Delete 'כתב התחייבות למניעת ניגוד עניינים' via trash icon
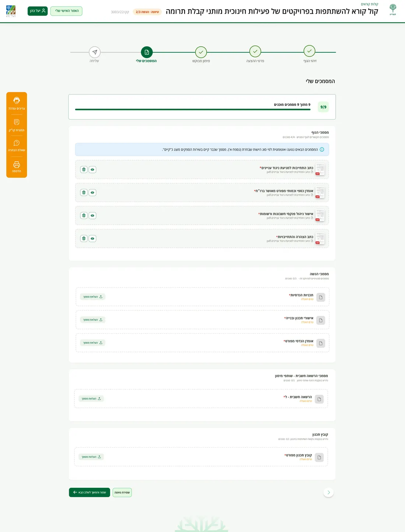 pos(84,170)
